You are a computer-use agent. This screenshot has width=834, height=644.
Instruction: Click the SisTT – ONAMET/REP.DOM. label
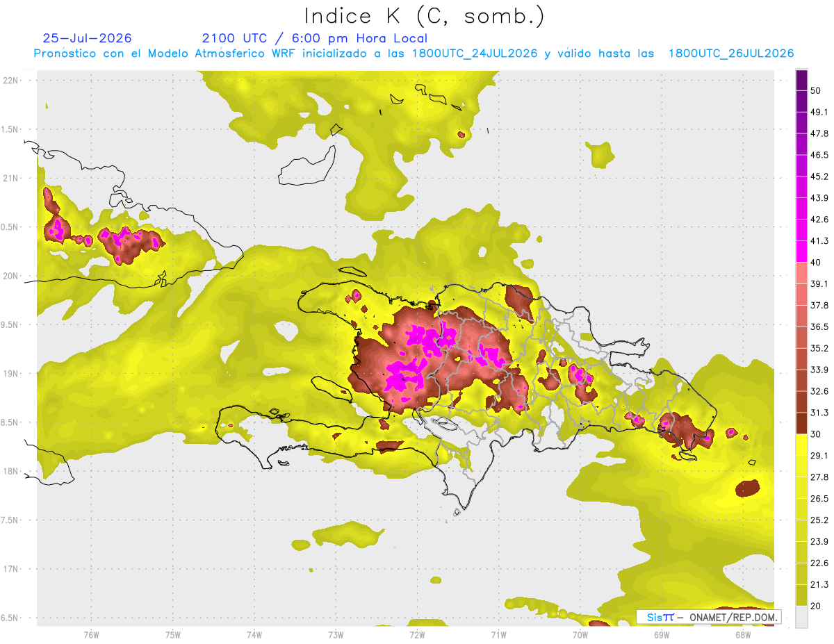709,617
